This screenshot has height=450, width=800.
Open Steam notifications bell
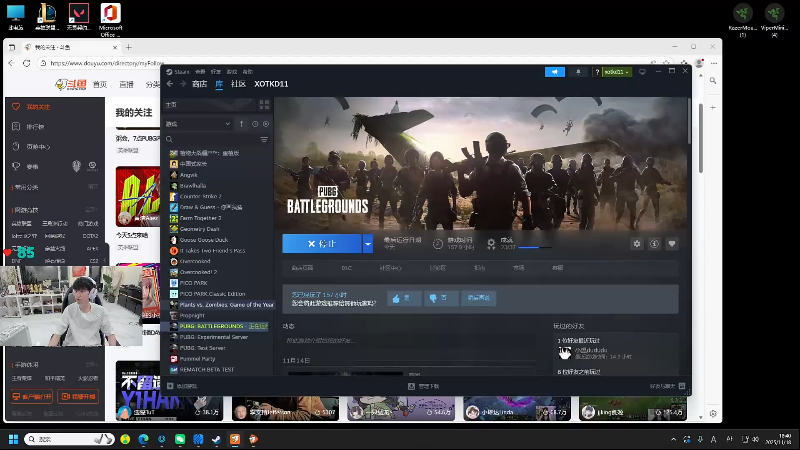(x=578, y=72)
